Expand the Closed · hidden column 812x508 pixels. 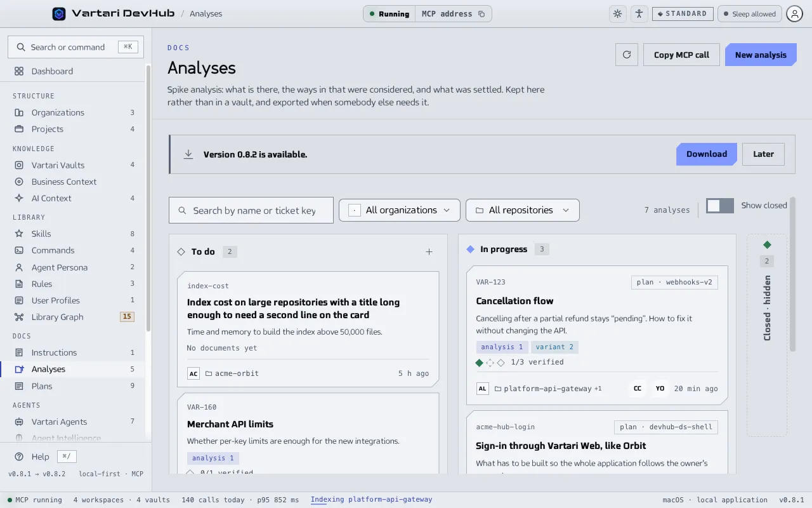point(767,335)
